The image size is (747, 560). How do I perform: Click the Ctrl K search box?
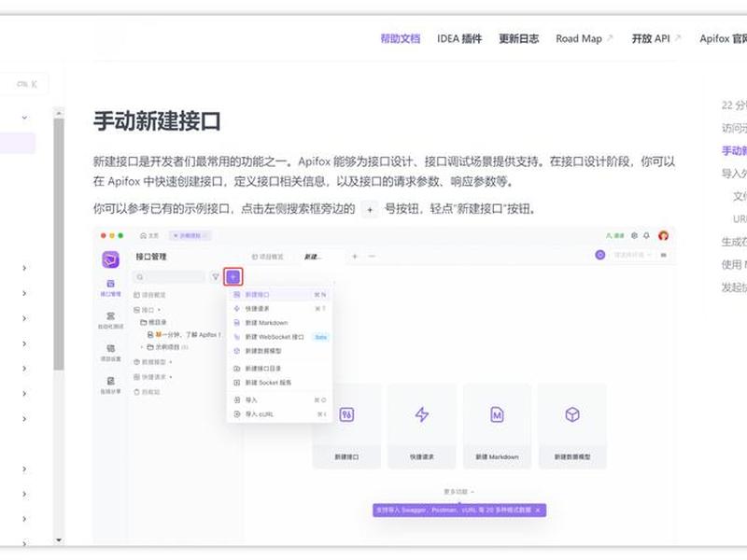(x=24, y=84)
